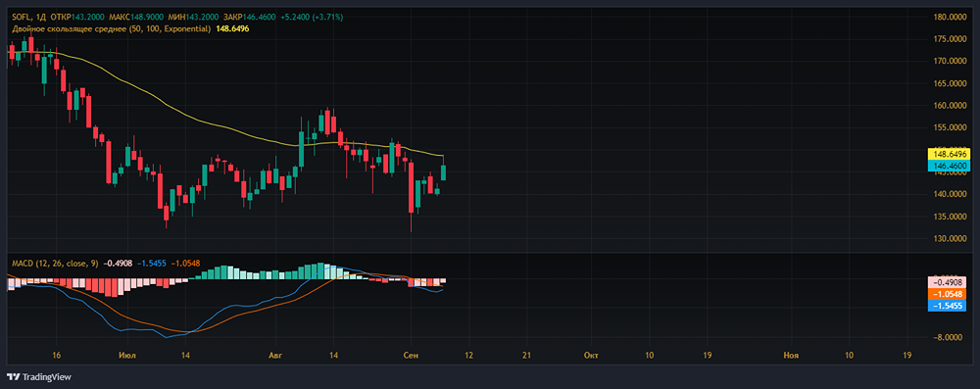Screen dimensions: 980x389
Task: Click the SOFL, 1Д symbol title
Action: tap(28, 17)
